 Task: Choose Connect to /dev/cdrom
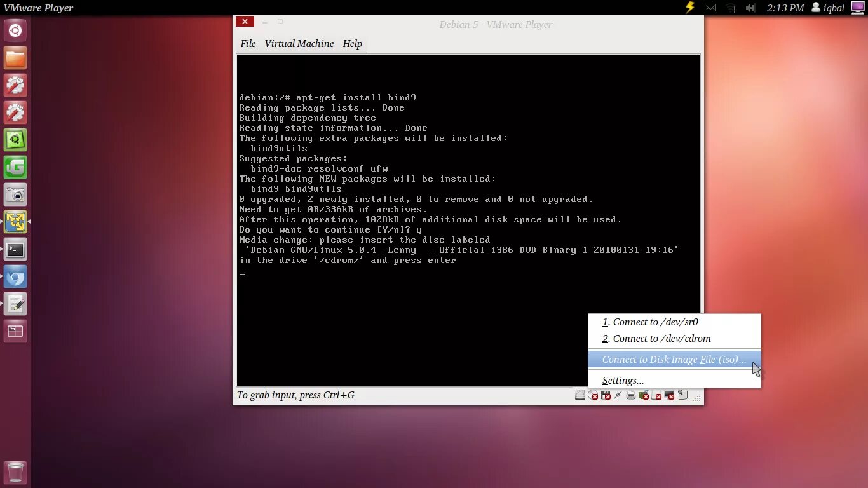click(x=674, y=339)
